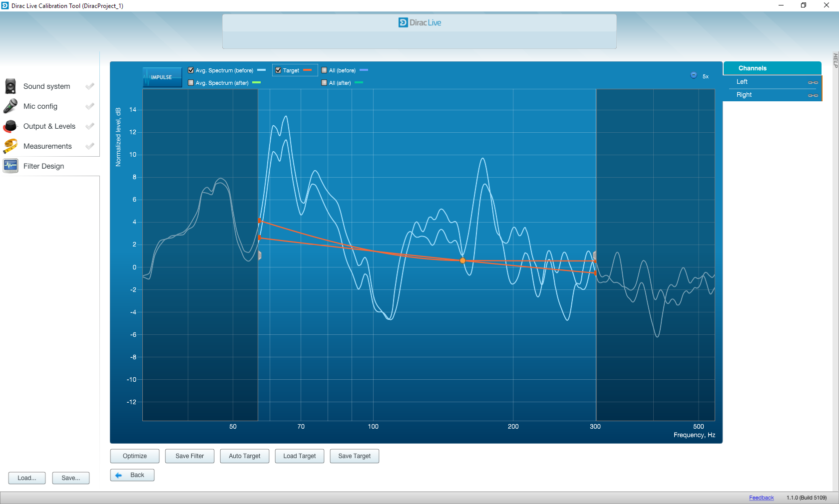The image size is (839, 504).
Task: Click the Optimize button
Action: coord(135,456)
